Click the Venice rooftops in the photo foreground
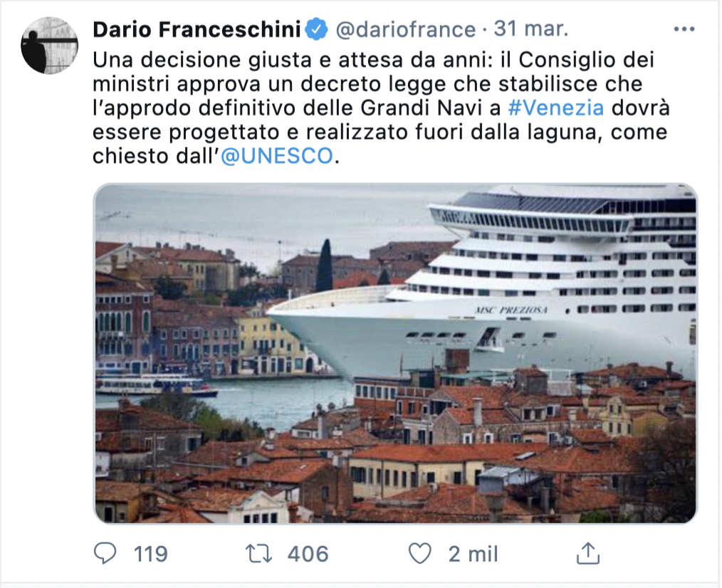 pos(320,477)
